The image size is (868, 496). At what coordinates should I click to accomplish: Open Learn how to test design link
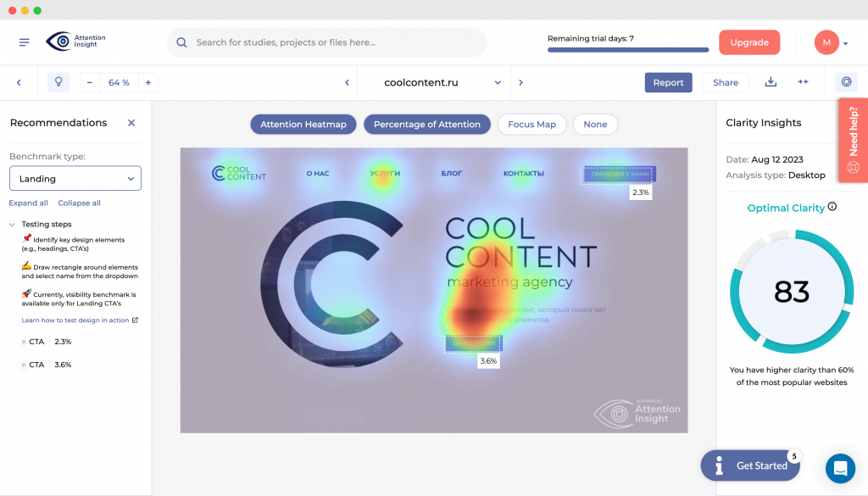(75, 320)
